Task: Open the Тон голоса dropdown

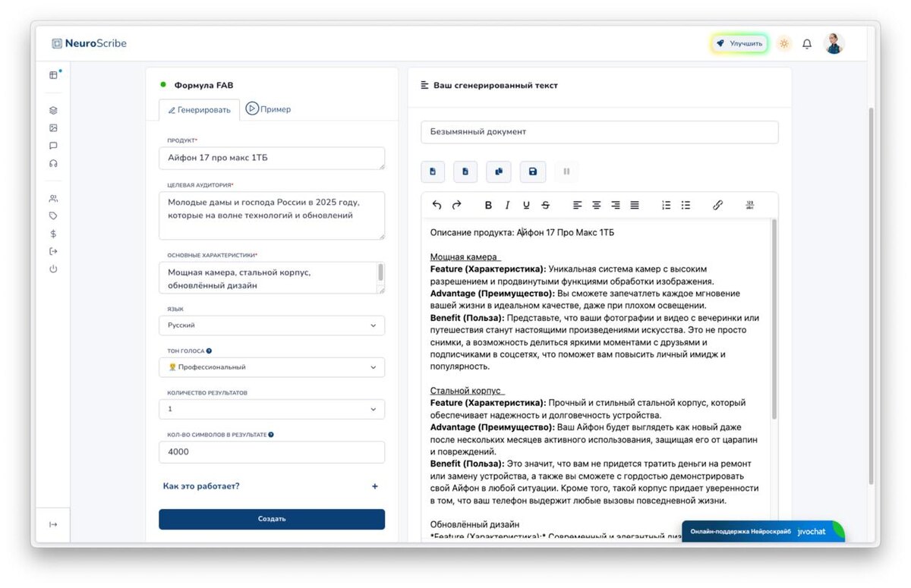Action: [272, 367]
